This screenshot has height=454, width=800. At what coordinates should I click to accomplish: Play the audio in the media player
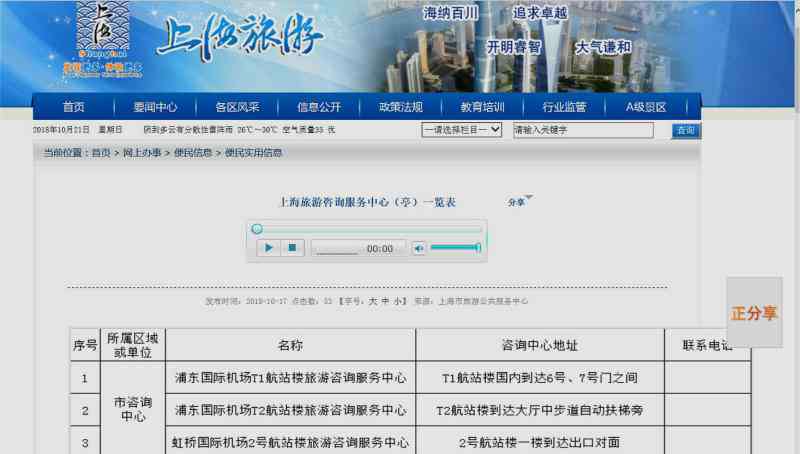pyautogui.click(x=268, y=248)
